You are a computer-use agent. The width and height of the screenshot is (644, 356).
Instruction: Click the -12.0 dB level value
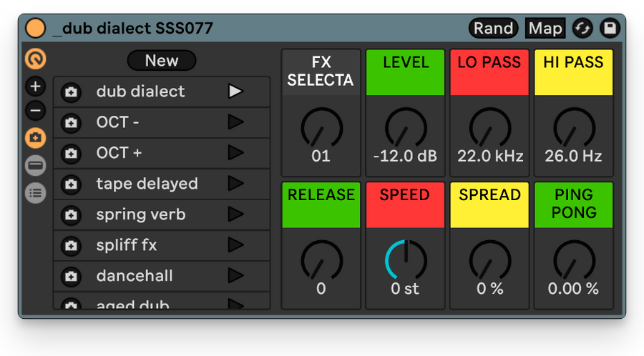point(405,157)
